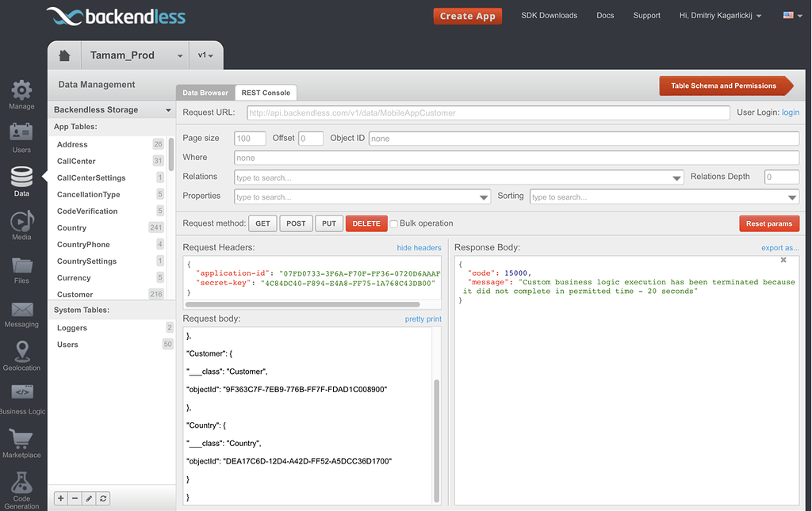Expand the v1 version dropdown
Image resolution: width=812 pixels, height=511 pixels.
coord(205,55)
